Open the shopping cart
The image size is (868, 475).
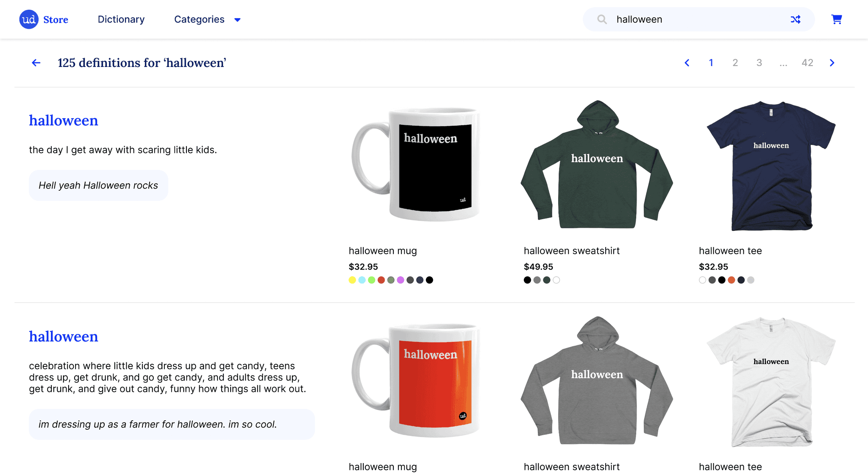[836, 19]
